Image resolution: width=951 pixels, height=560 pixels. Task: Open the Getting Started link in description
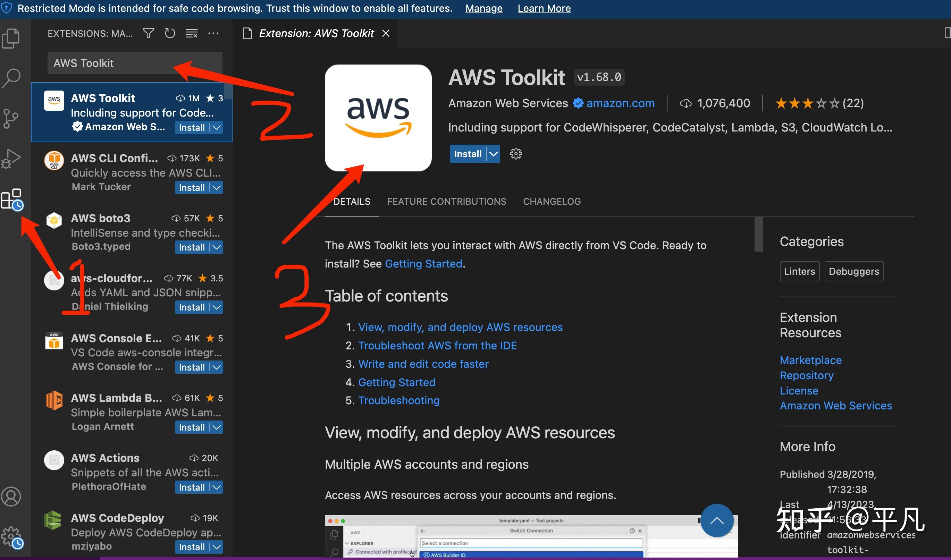tap(423, 264)
